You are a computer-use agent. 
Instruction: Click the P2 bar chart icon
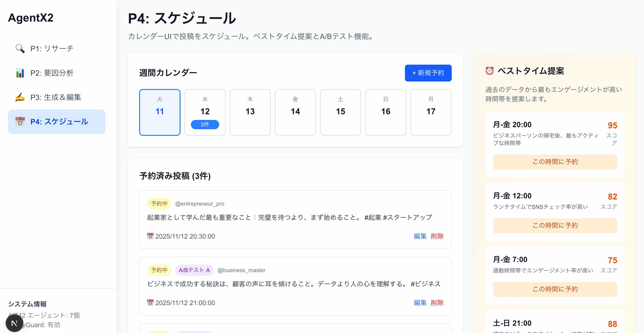coord(20,73)
